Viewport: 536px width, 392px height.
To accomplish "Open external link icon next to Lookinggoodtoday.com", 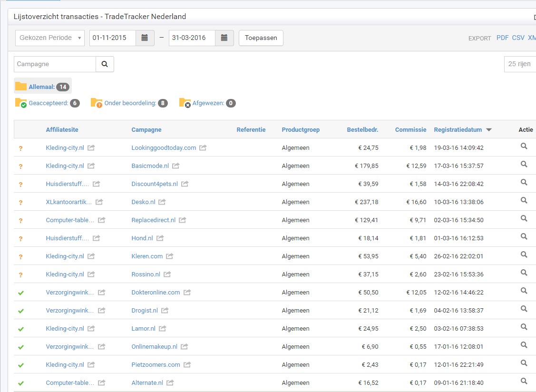I will point(203,148).
